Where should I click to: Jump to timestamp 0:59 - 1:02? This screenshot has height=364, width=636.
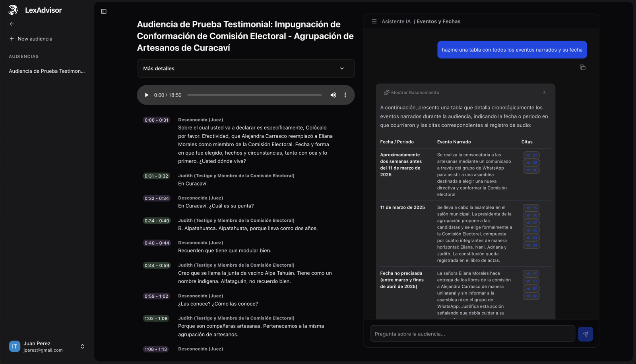coord(156,296)
